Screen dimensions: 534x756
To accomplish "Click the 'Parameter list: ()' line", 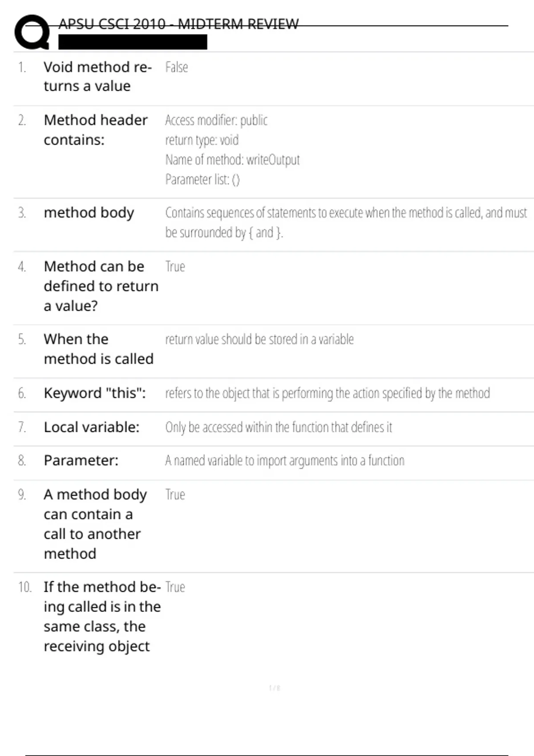I will click(x=202, y=179).
